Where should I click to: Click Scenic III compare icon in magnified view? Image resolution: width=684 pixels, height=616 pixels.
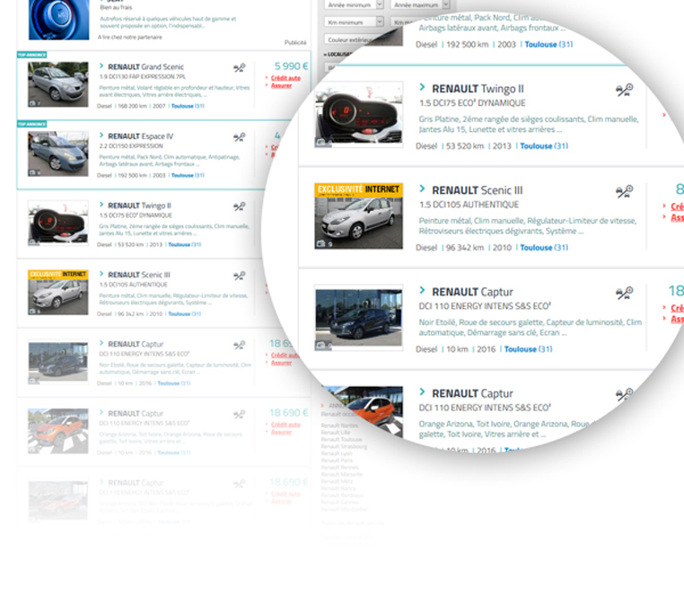click(624, 191)
